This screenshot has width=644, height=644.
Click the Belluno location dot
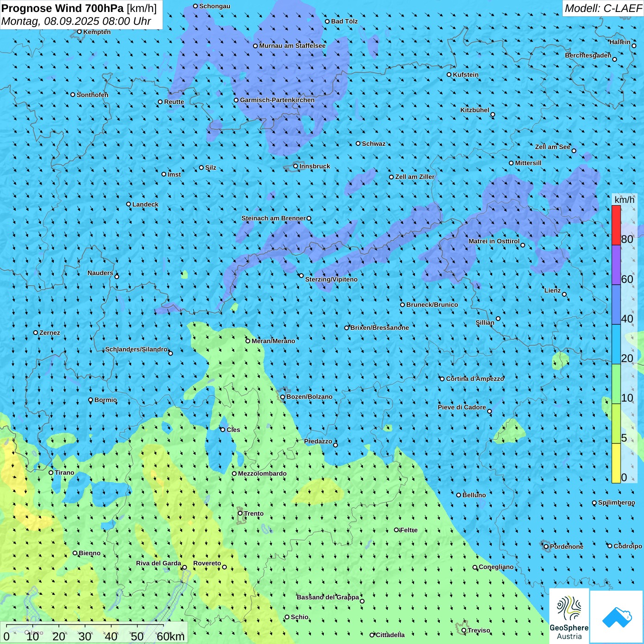459,495
